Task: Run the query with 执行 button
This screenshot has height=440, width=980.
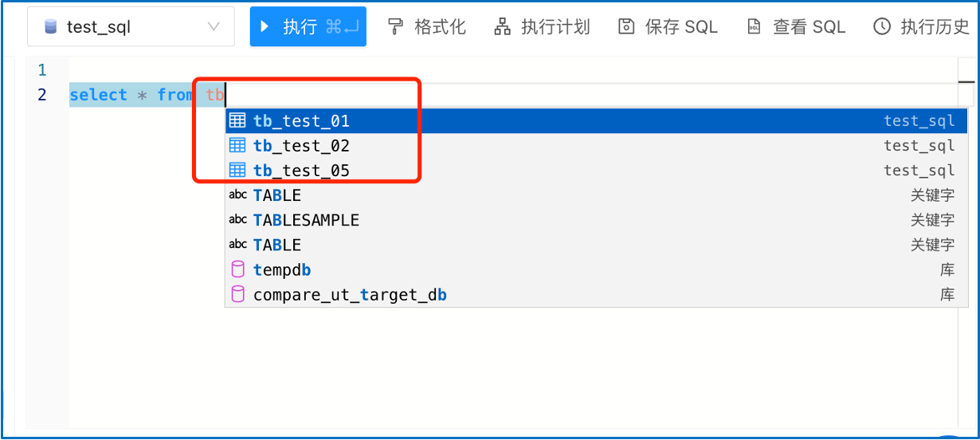Action: (308, 26)
